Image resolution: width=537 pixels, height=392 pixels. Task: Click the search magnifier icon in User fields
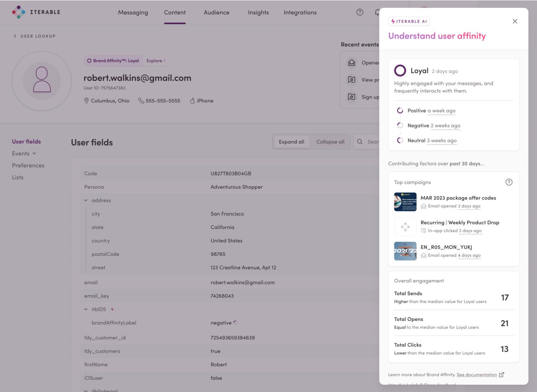click(x=360, y=142)
